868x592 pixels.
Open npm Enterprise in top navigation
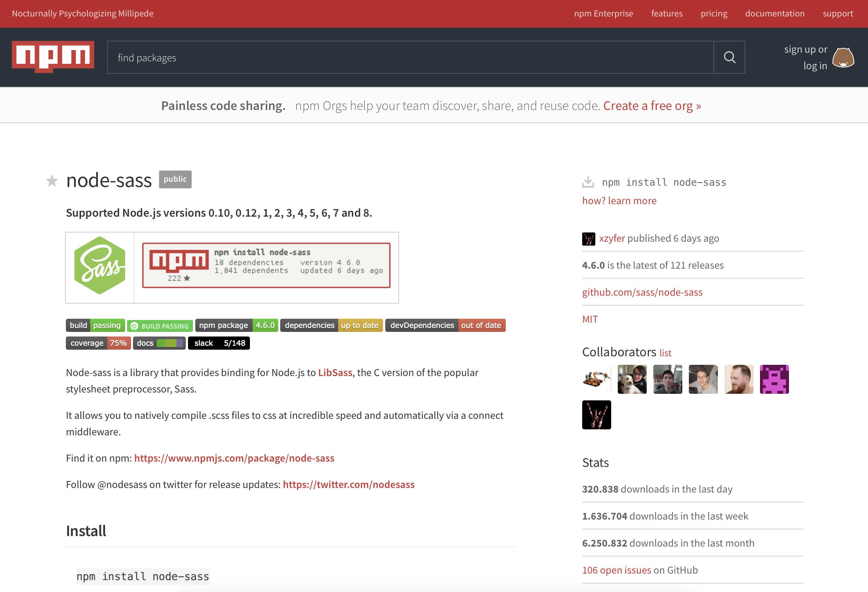(604, 13)
